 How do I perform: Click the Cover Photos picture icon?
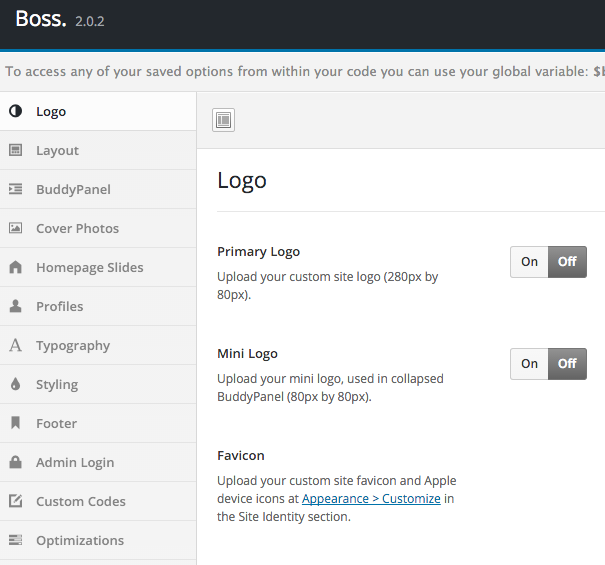click(15, 228)
